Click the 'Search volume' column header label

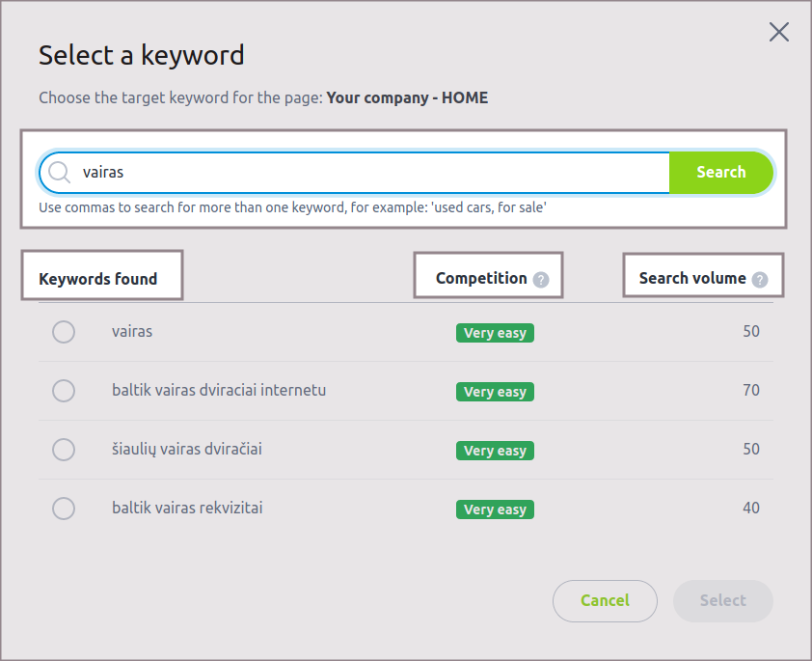coord(692,278)
